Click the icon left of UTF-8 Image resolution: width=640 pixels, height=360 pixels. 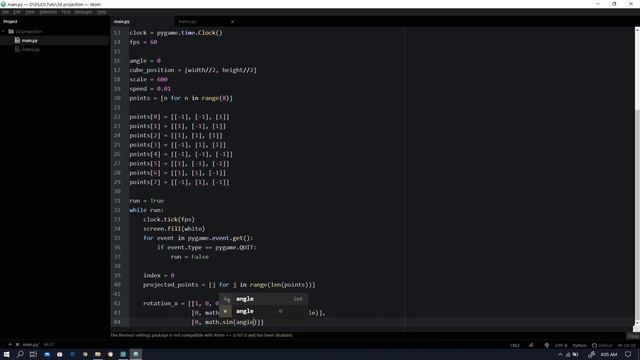(547, 345)
